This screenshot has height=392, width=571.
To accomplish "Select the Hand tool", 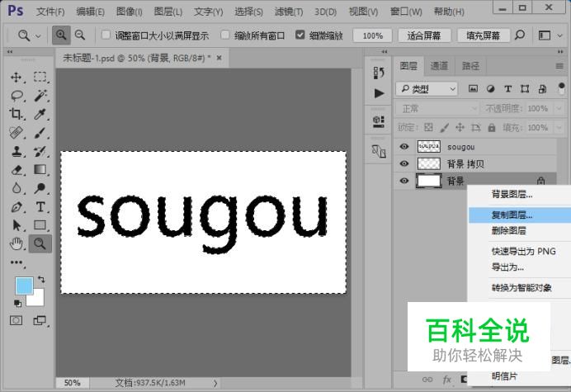I will [x=16, y=243].
